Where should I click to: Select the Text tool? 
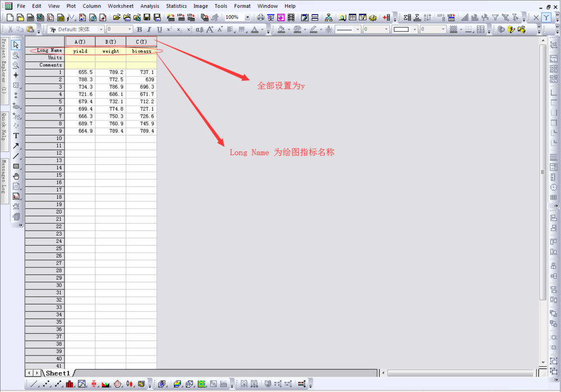16,136
